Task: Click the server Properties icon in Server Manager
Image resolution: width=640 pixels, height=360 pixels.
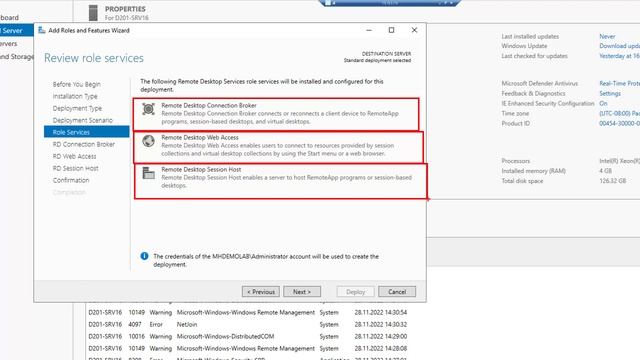Action: coord(93,13)
